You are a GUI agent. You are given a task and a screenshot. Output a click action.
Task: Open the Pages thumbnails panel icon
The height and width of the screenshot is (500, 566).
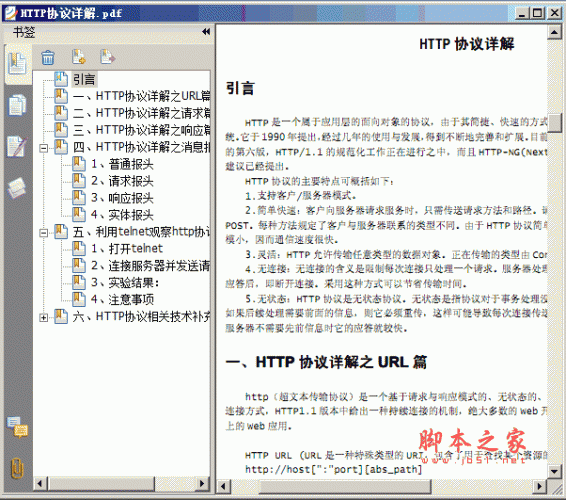coord(17,105)
